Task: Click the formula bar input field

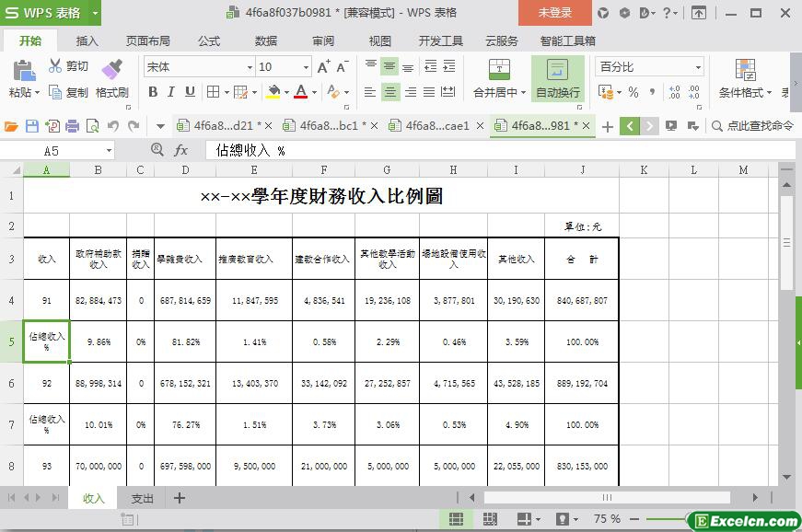Action: 497,150
